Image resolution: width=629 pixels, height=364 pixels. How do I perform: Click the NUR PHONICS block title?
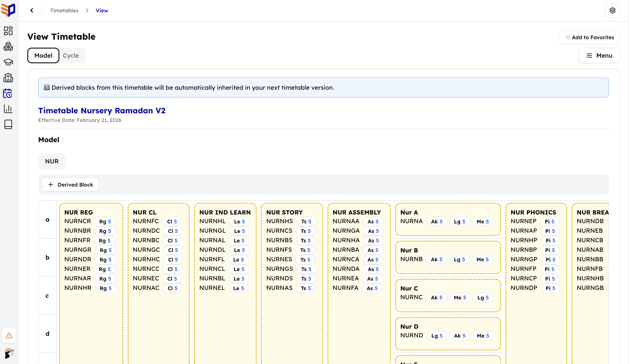coord(533,212)
